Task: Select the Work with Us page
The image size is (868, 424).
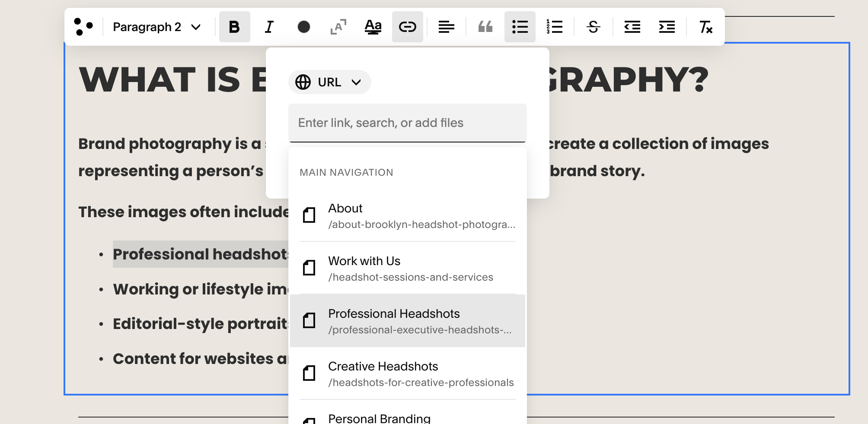Action: pyautogui.click(x=407, y=268)
